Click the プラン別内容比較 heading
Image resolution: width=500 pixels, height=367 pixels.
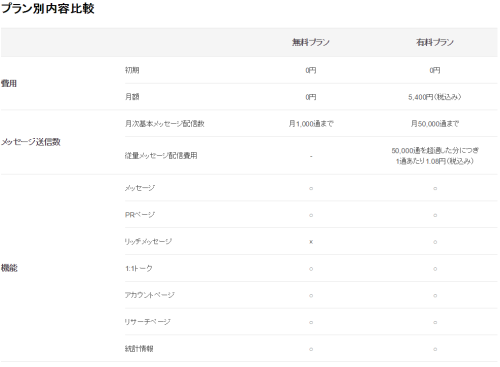pyautogui.click(x=48, y=8)
